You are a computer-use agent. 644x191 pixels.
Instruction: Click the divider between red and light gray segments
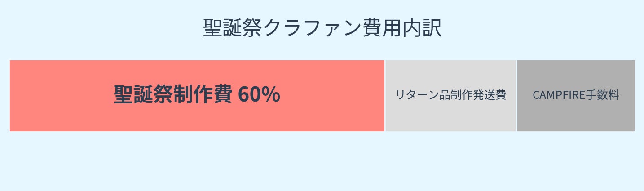click(x=385, y=95)
